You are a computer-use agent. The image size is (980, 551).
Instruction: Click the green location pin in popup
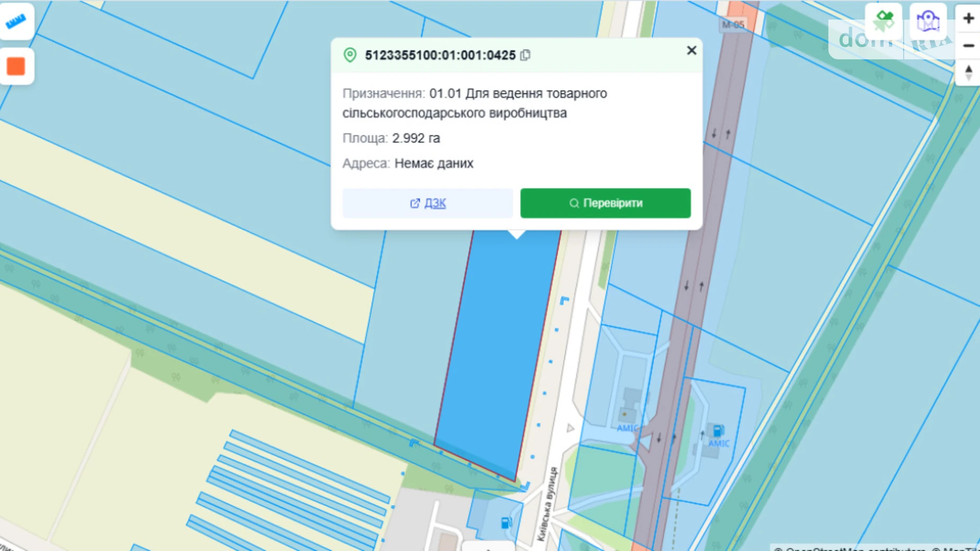(x=349, y=54)
